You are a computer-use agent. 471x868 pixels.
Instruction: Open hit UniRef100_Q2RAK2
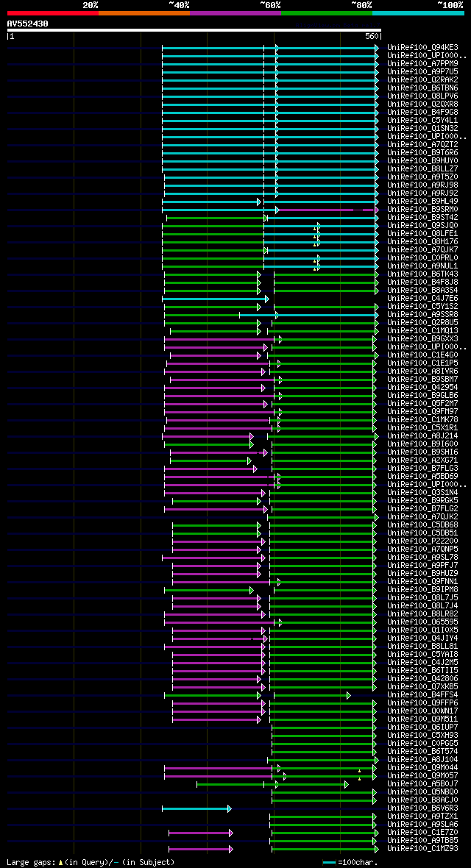(x=422, y=79)
